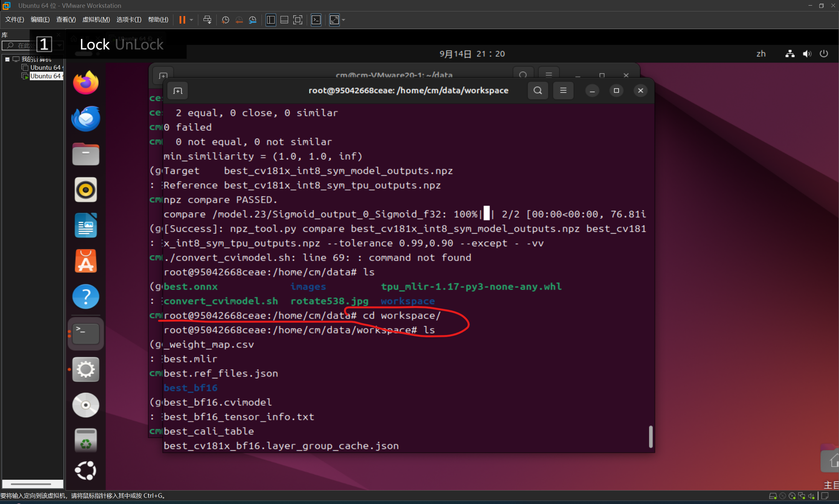Open Thunderbird mail from the dock
Viewport: 839px width, 504px height.
tap(86, 118)
